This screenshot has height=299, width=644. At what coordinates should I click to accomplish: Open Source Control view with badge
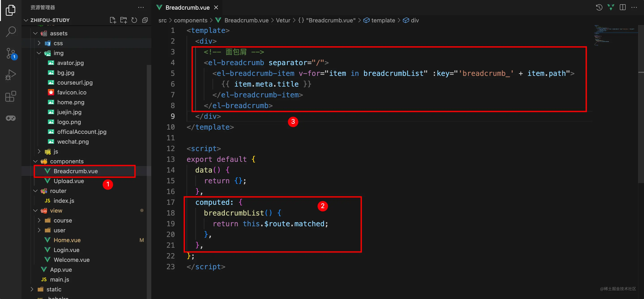pos(11,53)
